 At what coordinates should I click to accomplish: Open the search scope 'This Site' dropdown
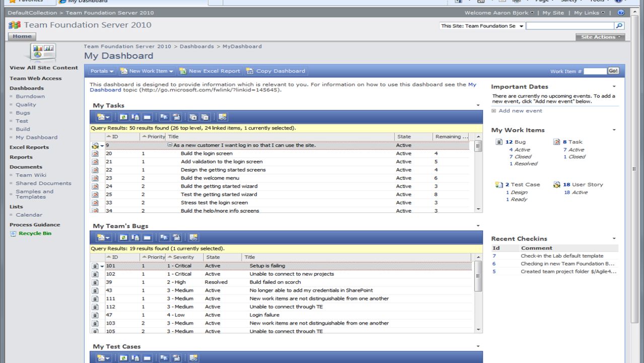pos(521,26)
